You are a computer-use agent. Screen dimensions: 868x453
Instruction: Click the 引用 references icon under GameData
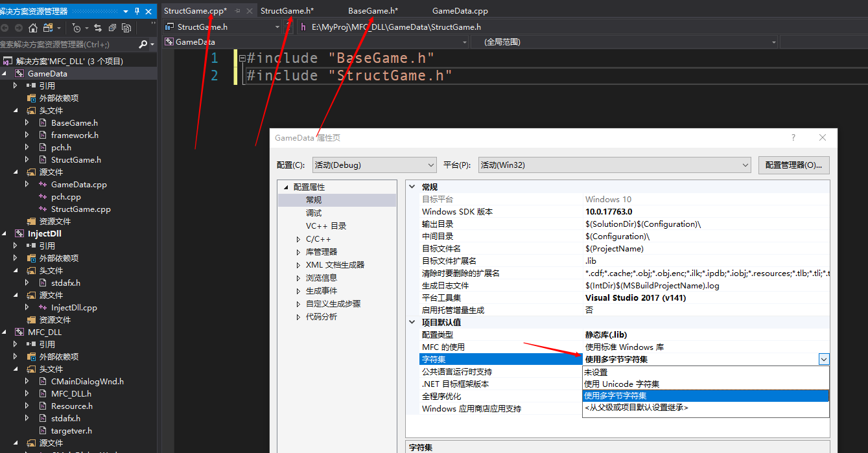[x=31, y=86]
